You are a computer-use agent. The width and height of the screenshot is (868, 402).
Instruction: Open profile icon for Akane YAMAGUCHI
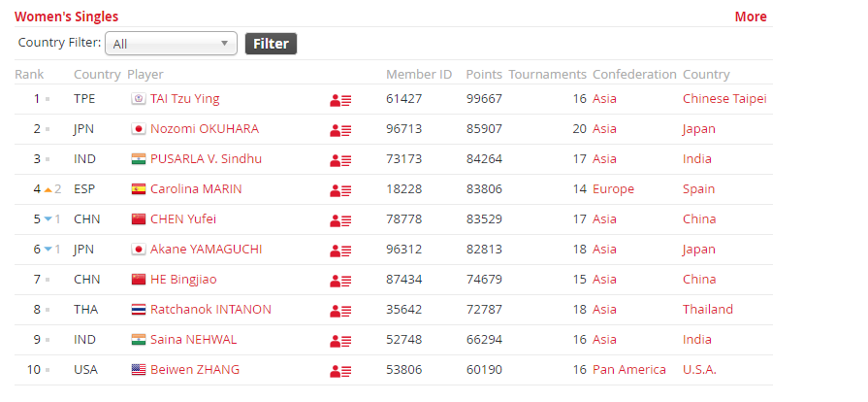(x=340, y=251)
